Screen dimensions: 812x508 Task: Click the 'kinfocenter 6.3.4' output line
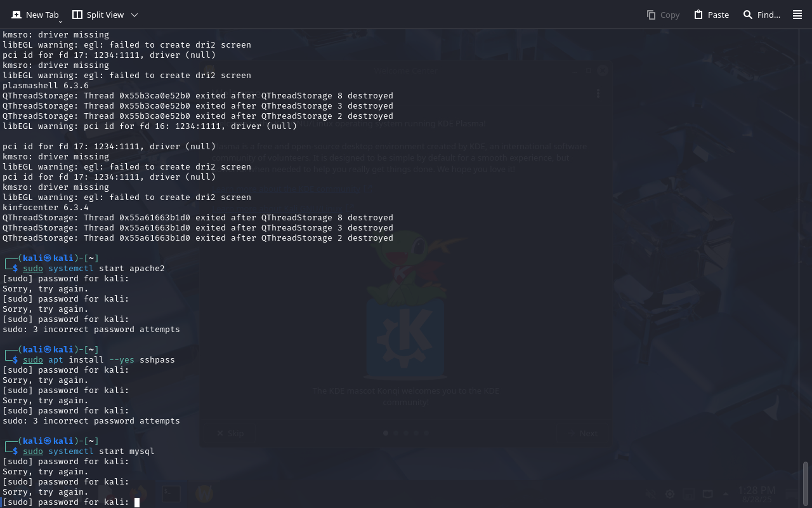(46, 208)
